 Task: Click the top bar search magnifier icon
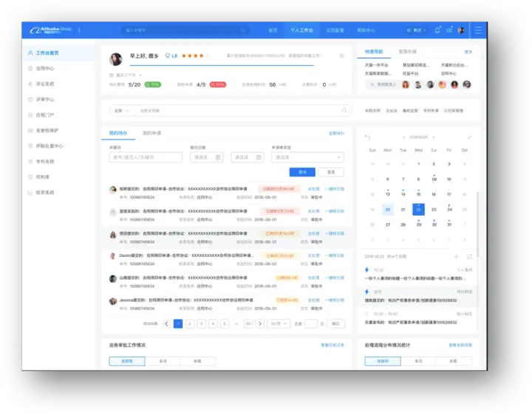243,30
